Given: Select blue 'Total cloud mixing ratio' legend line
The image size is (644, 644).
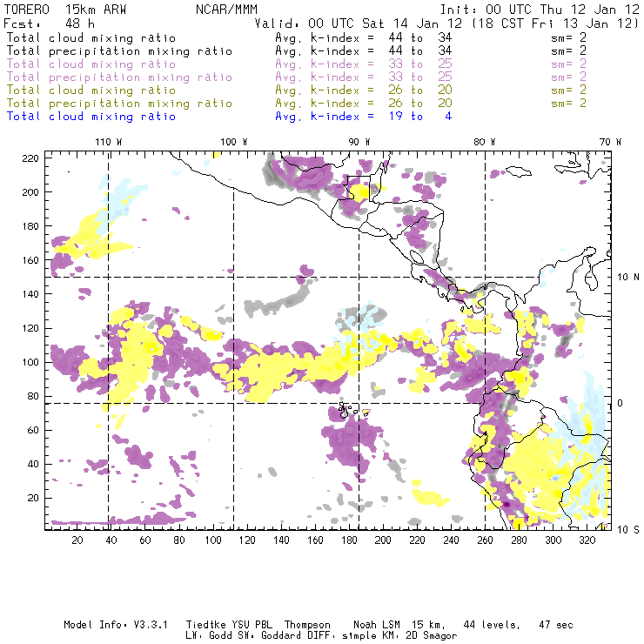Looking at the screenshot, I should 91,117.
